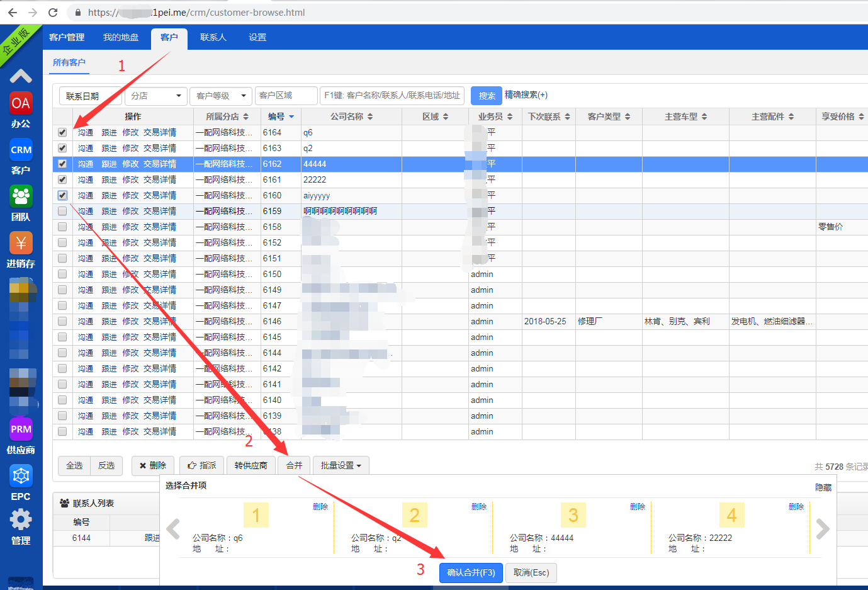The height and width of the screenshot is (590, 868).
Task: Go back in the browser
Action: click(13, 13)
